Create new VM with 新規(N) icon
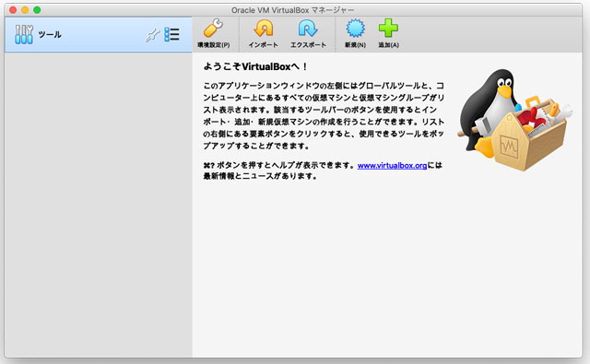The height and width of the screenshot is (364, 590). tap(355, 29)
